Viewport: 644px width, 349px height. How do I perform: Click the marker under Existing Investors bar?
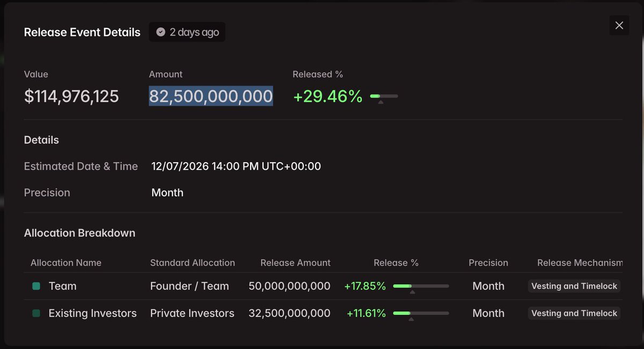411,319
